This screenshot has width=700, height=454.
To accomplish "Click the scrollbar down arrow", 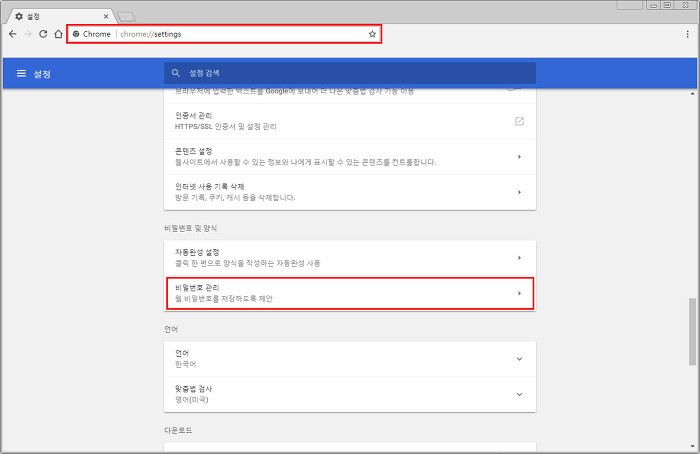I will [x=692, y=446].
